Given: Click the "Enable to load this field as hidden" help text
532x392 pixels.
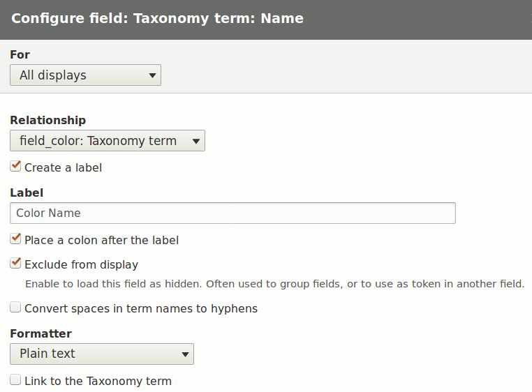Looking at the screenshot, I should [274, 284].
